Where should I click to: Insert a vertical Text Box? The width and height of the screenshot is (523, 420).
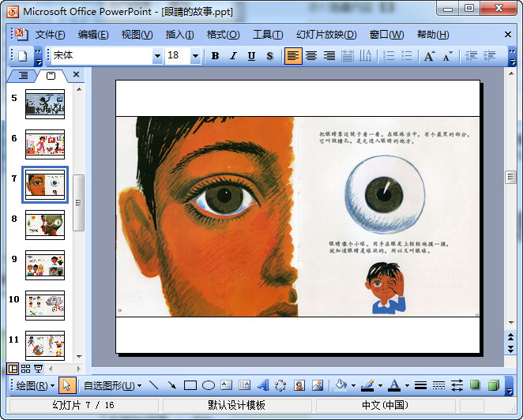(244, 386)
